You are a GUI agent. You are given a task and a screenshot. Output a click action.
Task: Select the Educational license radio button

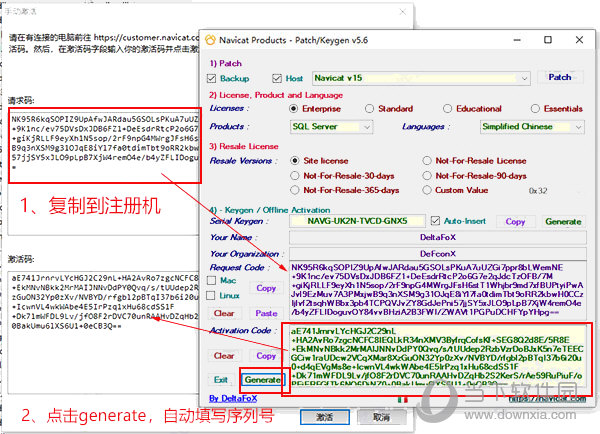447,109
